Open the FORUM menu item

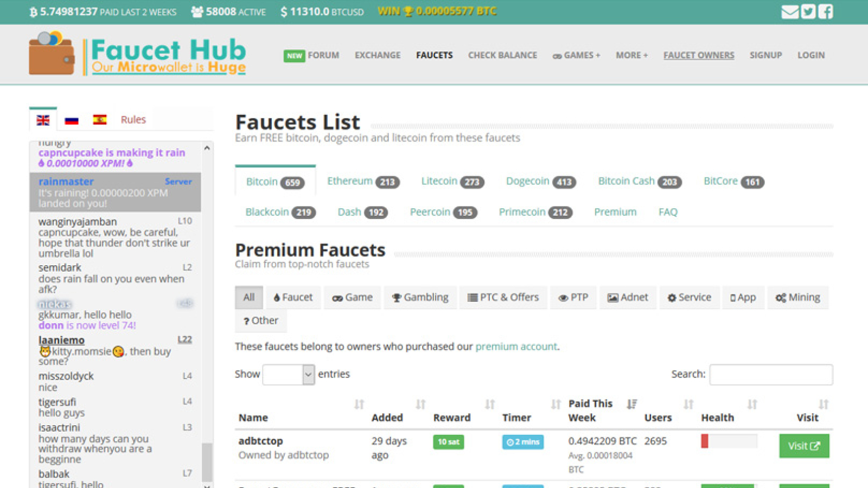point(323,55)
